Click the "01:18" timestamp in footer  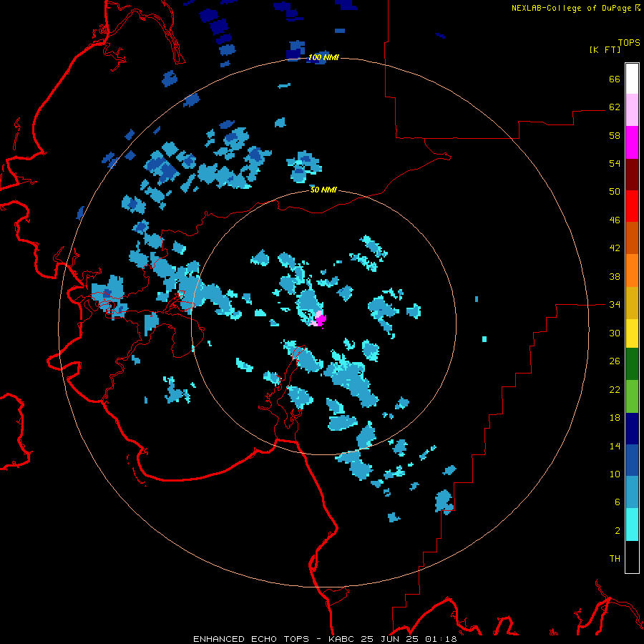pyautogui.click(x=441, y=639)
